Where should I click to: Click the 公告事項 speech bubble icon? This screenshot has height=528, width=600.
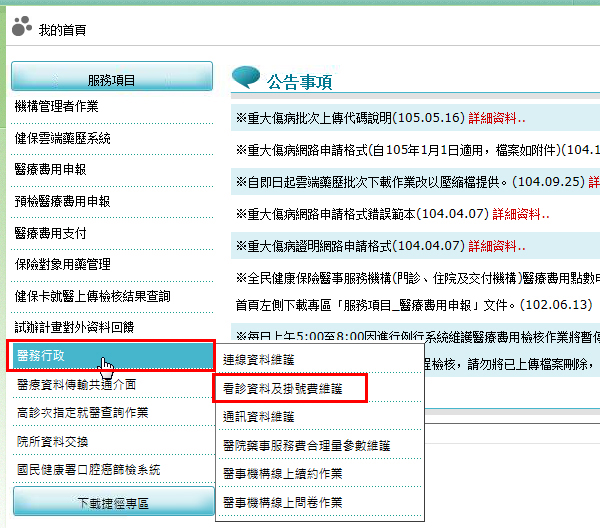[246, 78]
